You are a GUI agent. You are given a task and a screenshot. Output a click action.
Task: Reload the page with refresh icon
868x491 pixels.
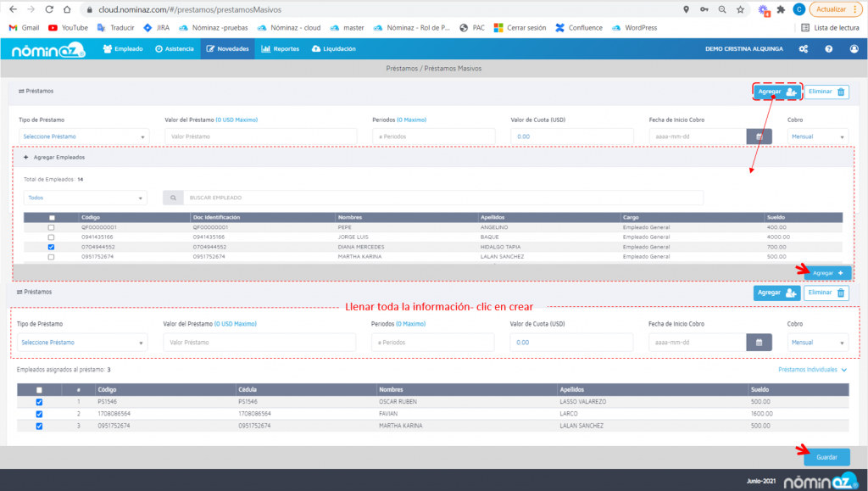tap(49, 9)
